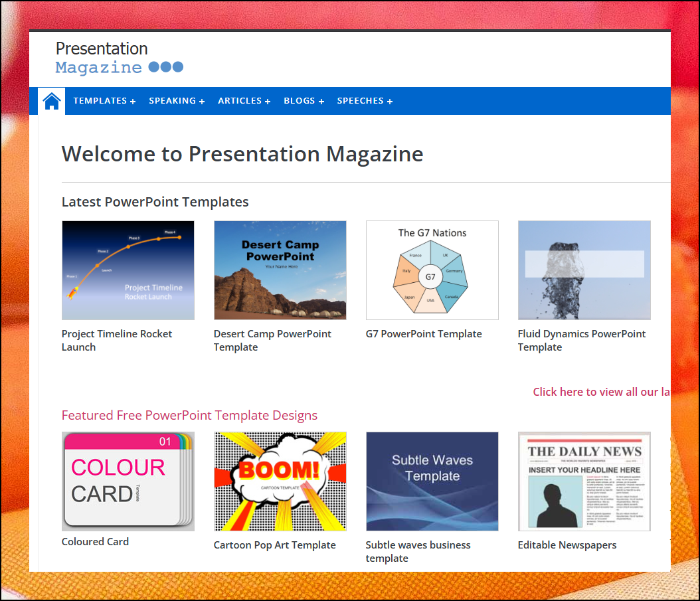Open the G7 Nations thumbnail image
This screenshot has width=700, height=601.
432,270
